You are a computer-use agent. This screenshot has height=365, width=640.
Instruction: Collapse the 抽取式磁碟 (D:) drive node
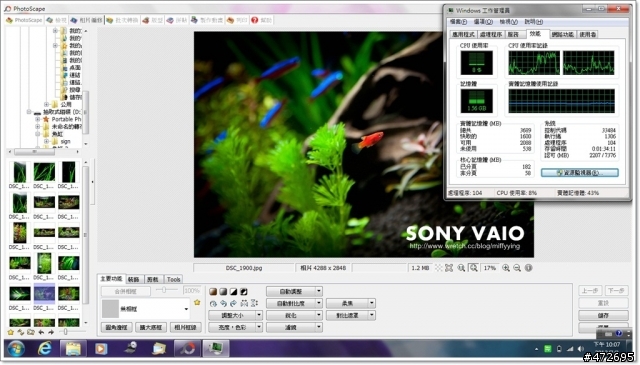[29, 112]
